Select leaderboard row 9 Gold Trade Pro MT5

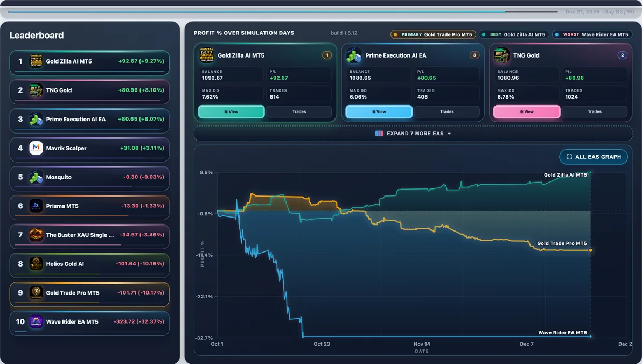89,294
